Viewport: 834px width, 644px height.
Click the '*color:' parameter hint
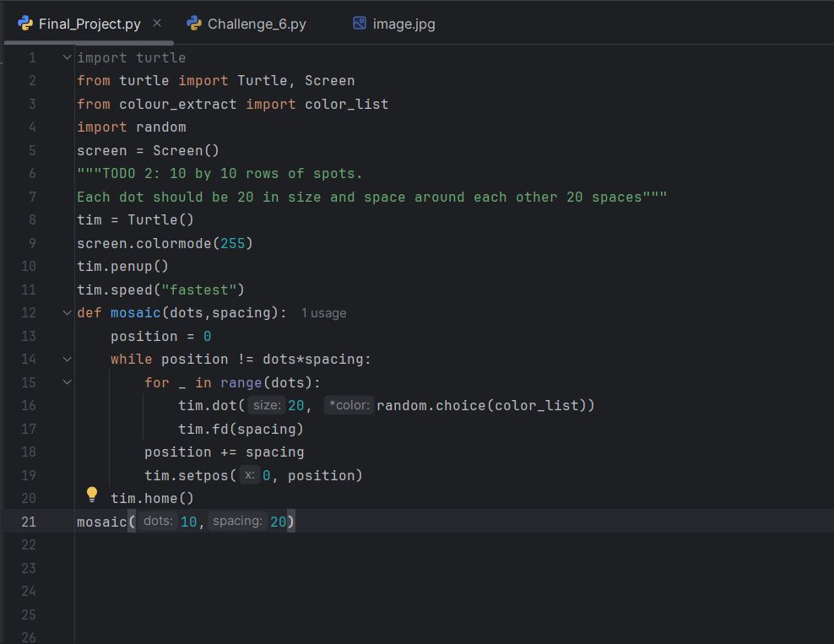[349, 405]
